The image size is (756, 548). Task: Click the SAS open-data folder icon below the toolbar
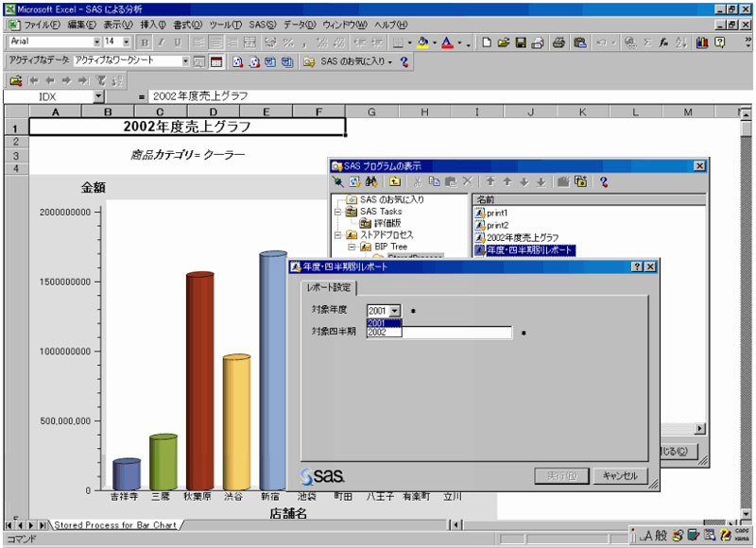[x=16, y=80]
